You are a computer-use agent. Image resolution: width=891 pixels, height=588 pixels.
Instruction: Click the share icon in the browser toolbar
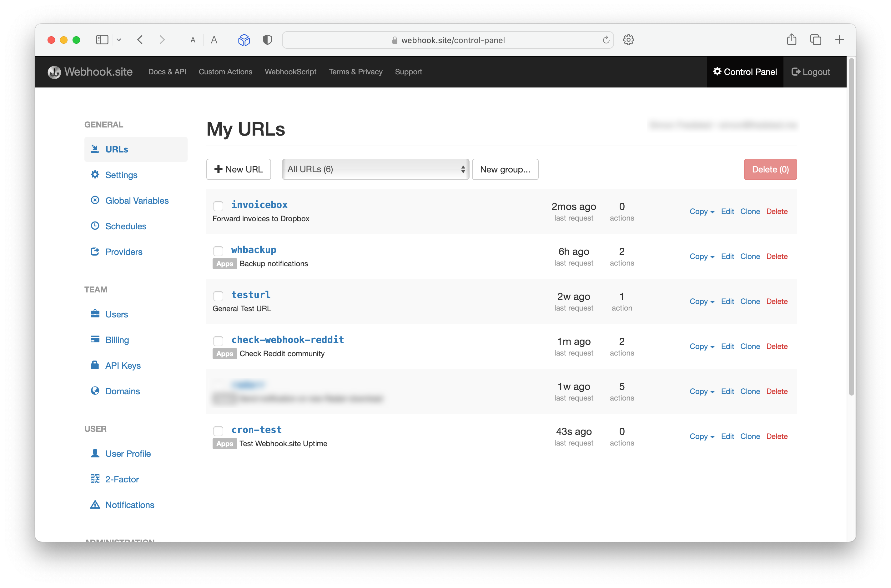[792, 39]
